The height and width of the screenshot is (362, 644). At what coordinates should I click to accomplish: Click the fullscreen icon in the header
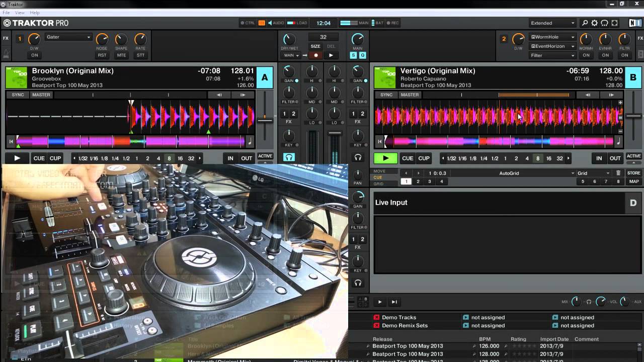[614, 23]
